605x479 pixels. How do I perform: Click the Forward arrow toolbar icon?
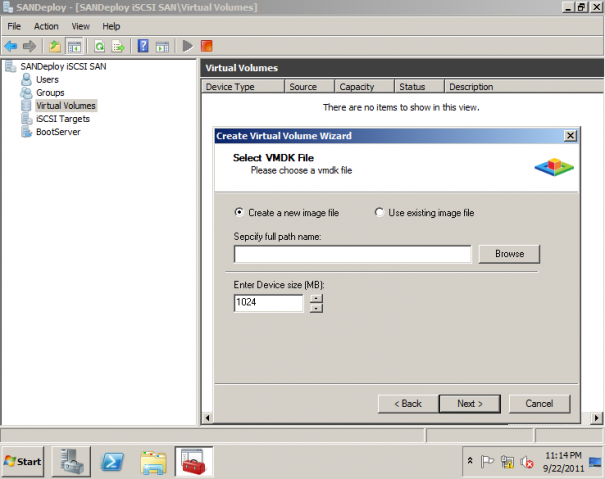tap(29, 47)
